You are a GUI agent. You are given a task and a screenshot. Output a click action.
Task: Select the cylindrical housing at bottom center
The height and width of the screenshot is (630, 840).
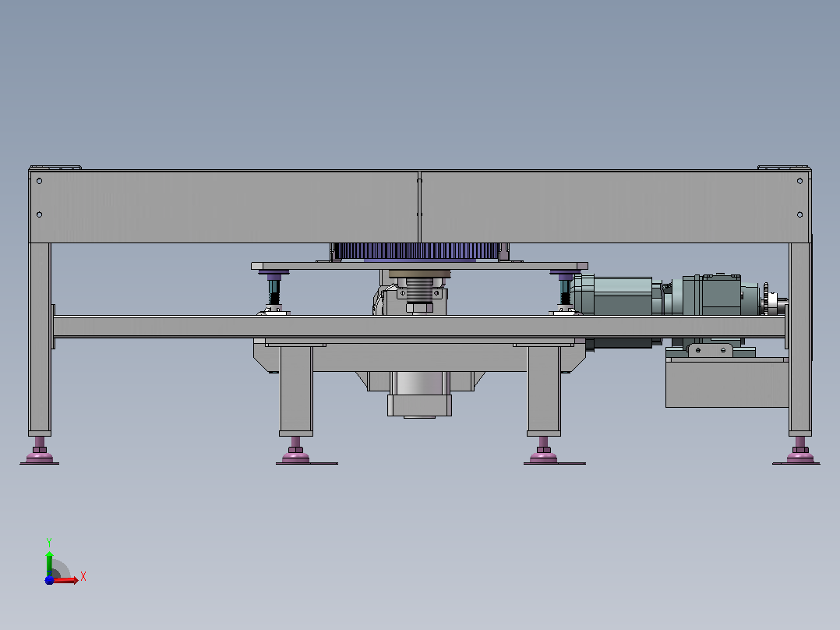419,394
